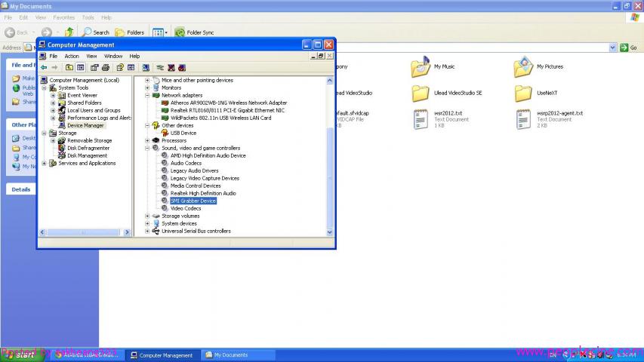Click the Scan for hardware changes icon
This screenshot has width=644, height=362.
(x=146, y=68)
